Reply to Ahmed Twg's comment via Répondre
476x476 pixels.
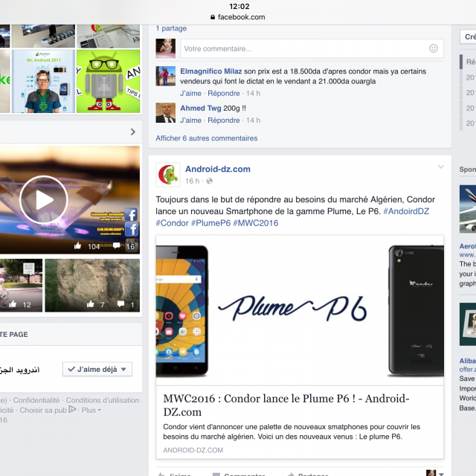pyautogui.click(x=224, y=120)
